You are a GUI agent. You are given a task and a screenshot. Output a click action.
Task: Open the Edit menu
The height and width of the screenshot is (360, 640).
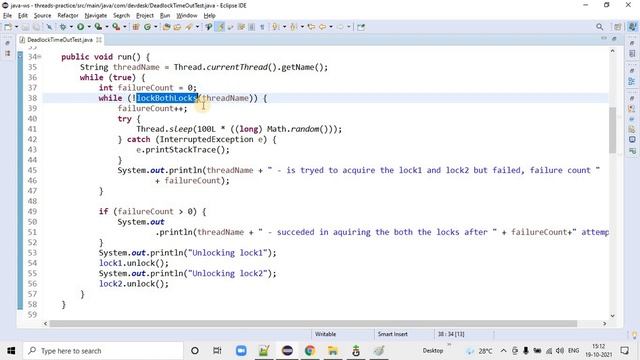click(23, 16)
